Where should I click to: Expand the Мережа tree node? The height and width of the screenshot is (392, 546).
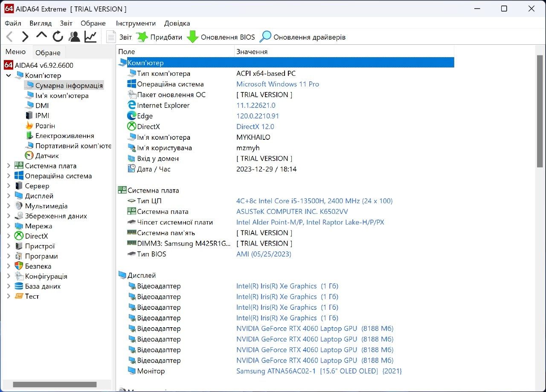coord(9,226)
